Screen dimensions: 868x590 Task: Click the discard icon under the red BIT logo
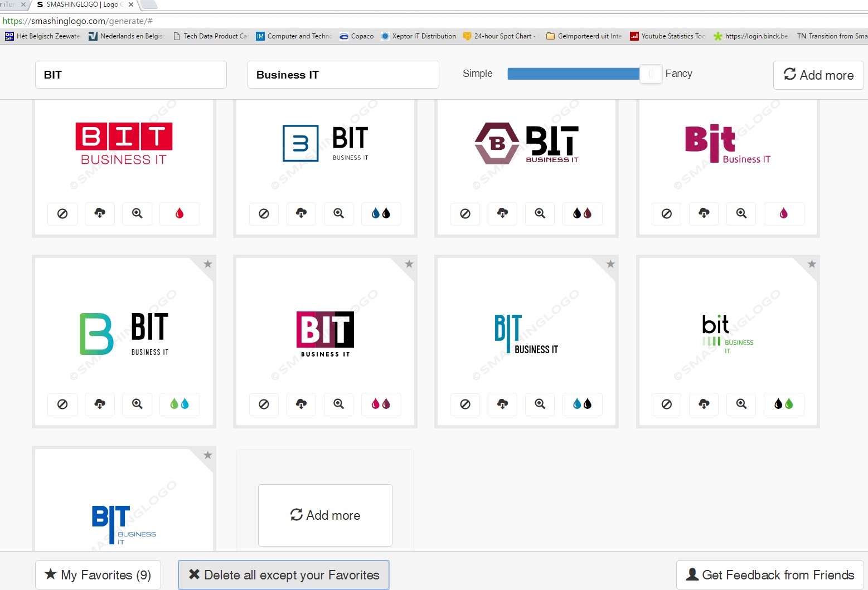[62, 214]
